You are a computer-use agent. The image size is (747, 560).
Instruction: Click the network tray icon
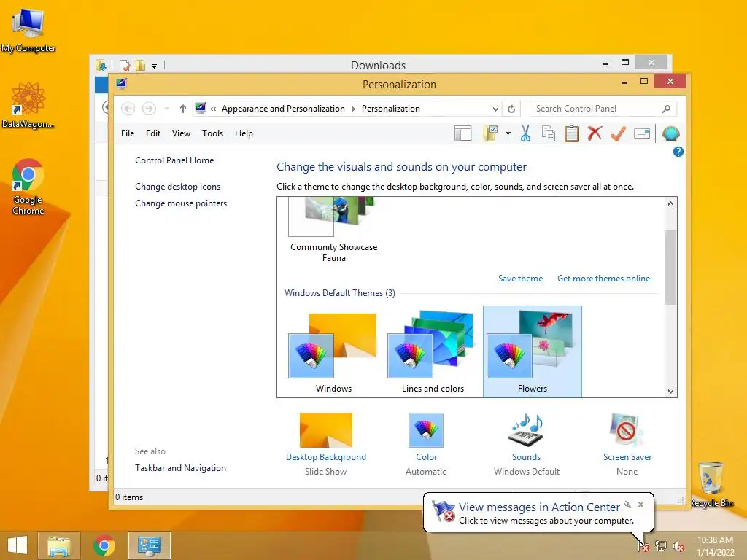[x=661, y=545]
